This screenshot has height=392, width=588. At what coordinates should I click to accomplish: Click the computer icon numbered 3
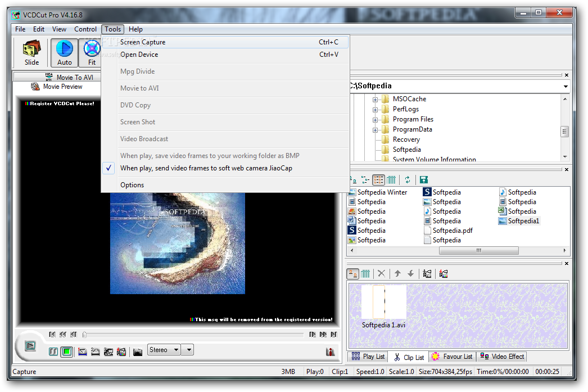[x=108, y=352]
